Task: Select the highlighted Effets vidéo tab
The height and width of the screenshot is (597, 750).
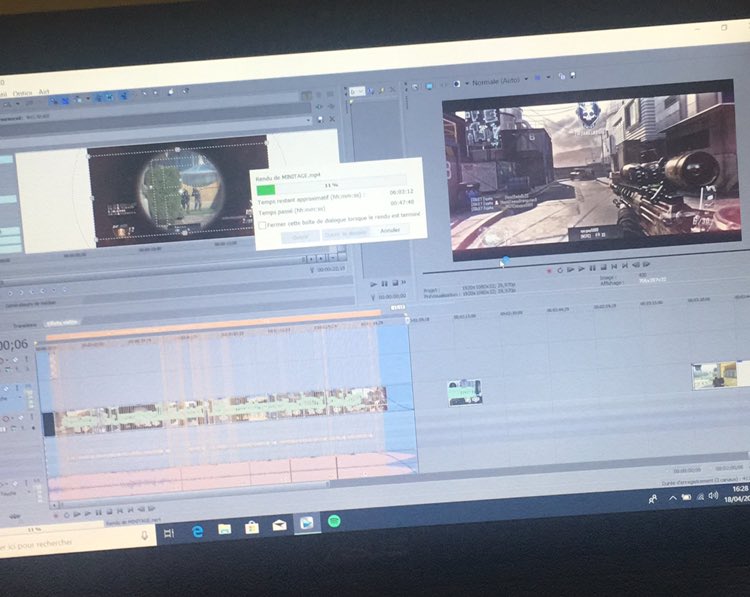Action: [x=62, y=323]
